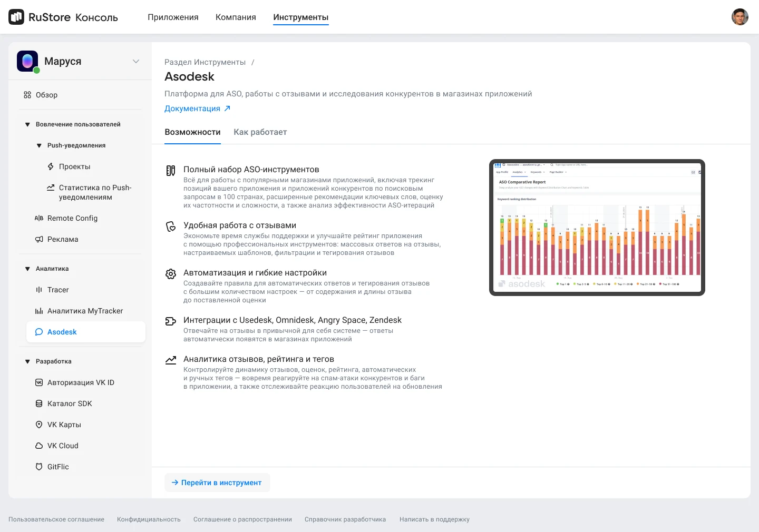Click Написать в поддержку link
The width and height of the screenshot is (759, 532).
[434, 519]
